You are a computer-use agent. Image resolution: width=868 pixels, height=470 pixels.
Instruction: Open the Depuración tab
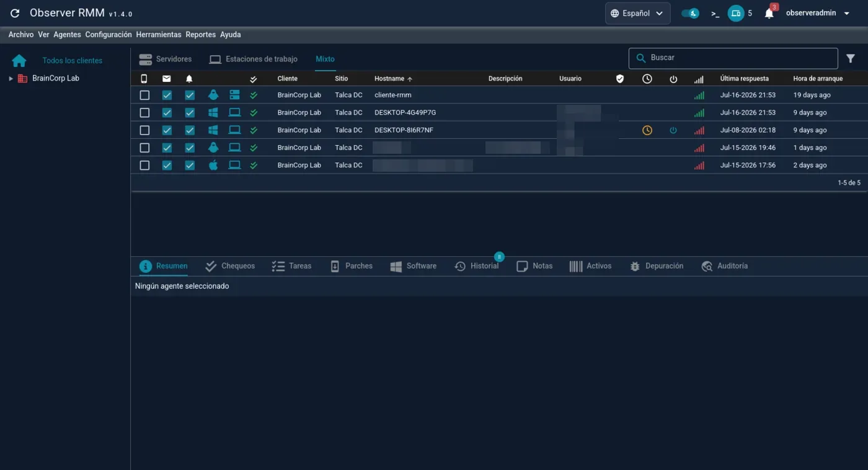pos(656,266)
